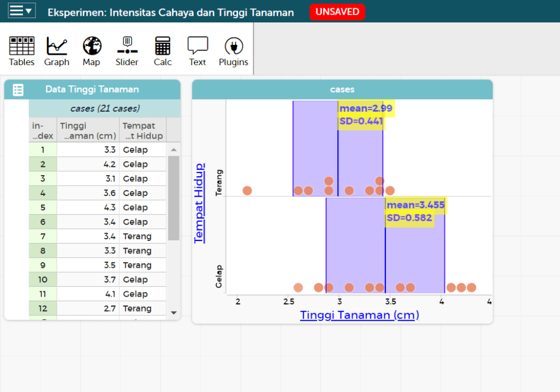
Task: Click the Tinggi Tanaman (cm) axis label
Action: click(360, 315)
